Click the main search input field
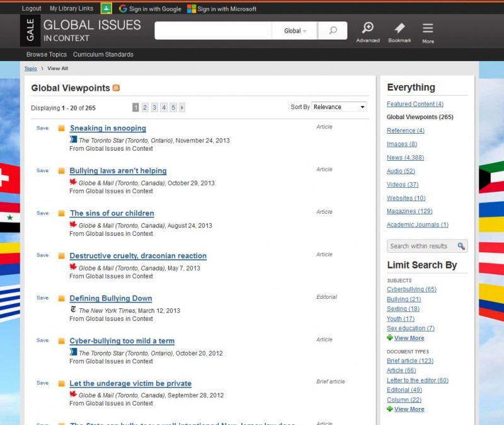Image resolution: width=504 pixels, height=425 pixels. pos(213,30)
